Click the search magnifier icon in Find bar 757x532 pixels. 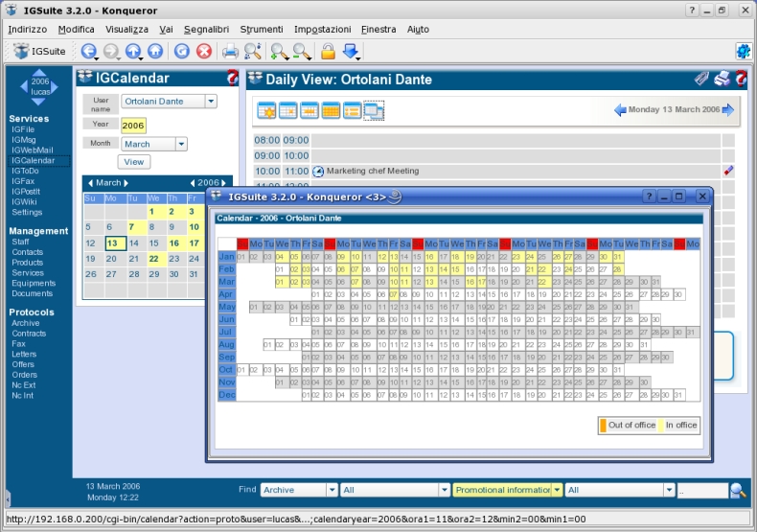738,490
